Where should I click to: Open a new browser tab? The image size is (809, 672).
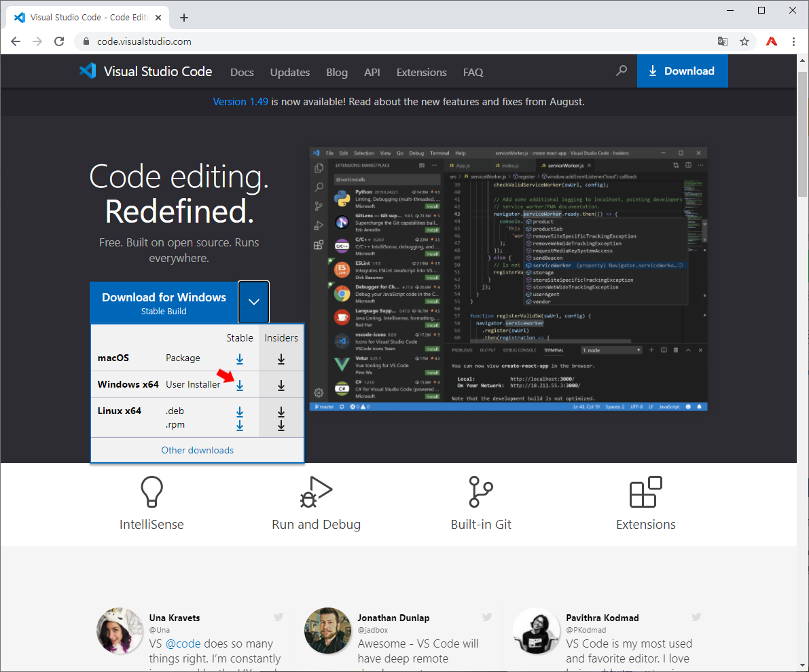coord(183,18)
